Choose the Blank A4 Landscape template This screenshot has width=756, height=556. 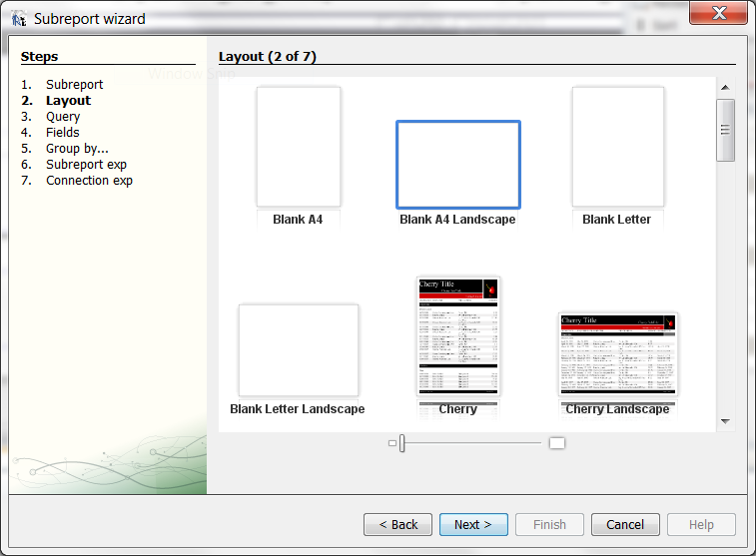pos(457,164)
